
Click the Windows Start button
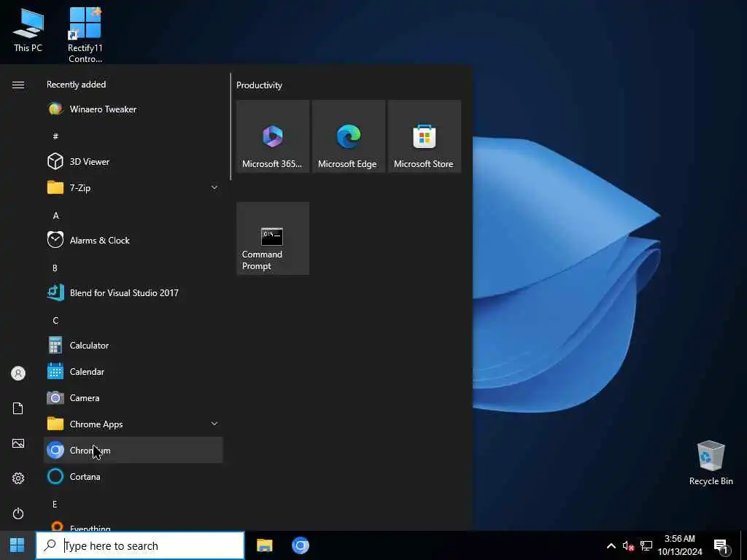18,545
